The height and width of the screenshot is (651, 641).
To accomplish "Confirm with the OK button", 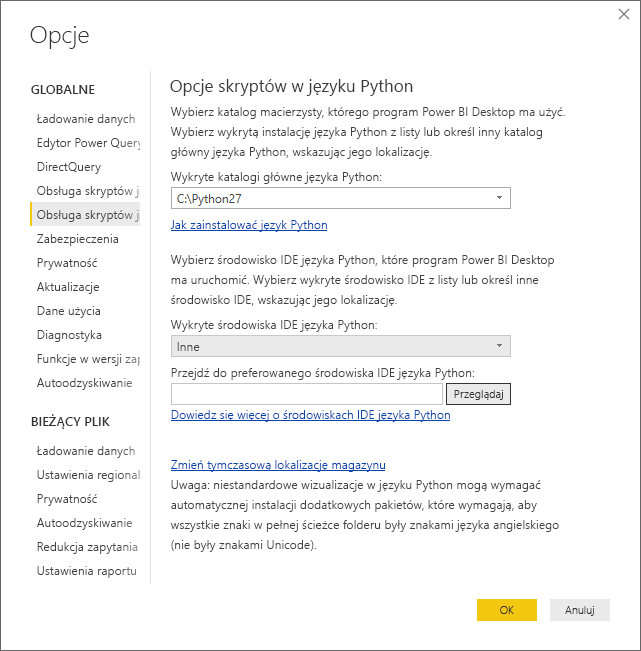I will 506,610.
